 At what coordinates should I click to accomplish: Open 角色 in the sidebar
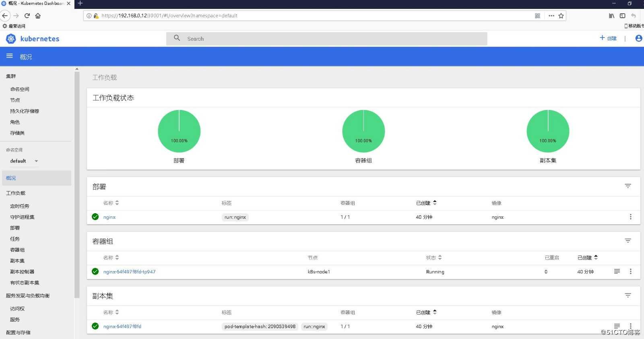coord(15,122)
